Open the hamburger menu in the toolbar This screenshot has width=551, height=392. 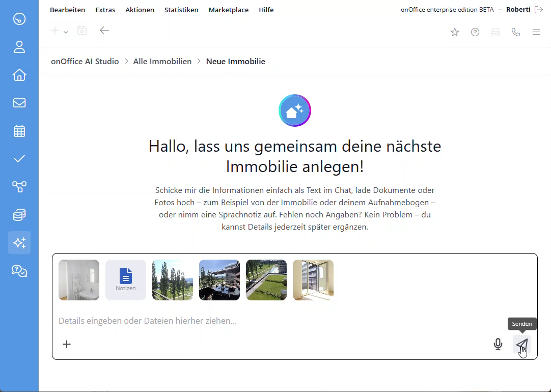(x=536, y=32)
